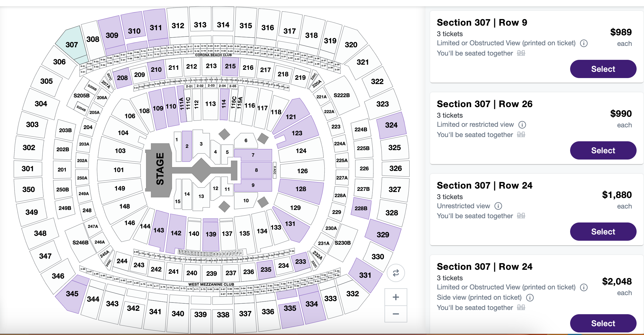Select floor section 8 near the stage
This screenshot has height=335, width=644.
(256, 170)
